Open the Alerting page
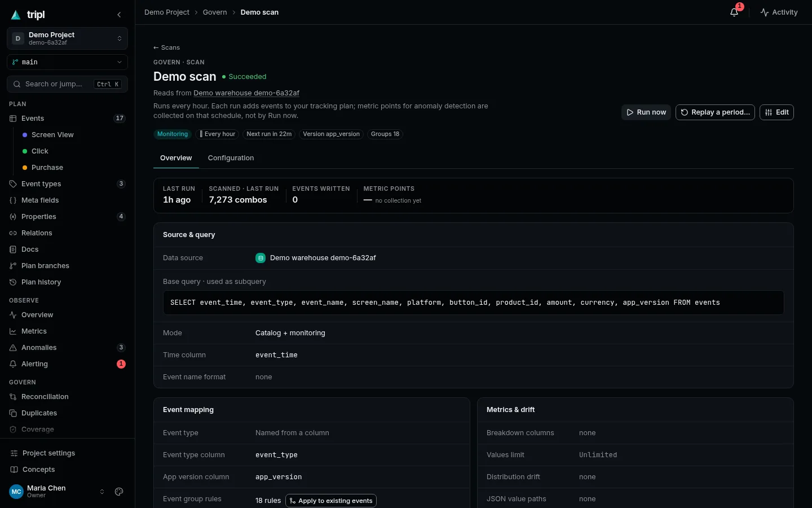 pos(67,364)
